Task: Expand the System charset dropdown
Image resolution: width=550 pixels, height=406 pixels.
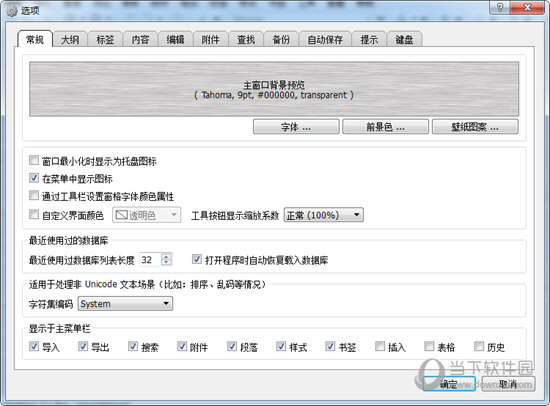Action: tap(125, 304)
